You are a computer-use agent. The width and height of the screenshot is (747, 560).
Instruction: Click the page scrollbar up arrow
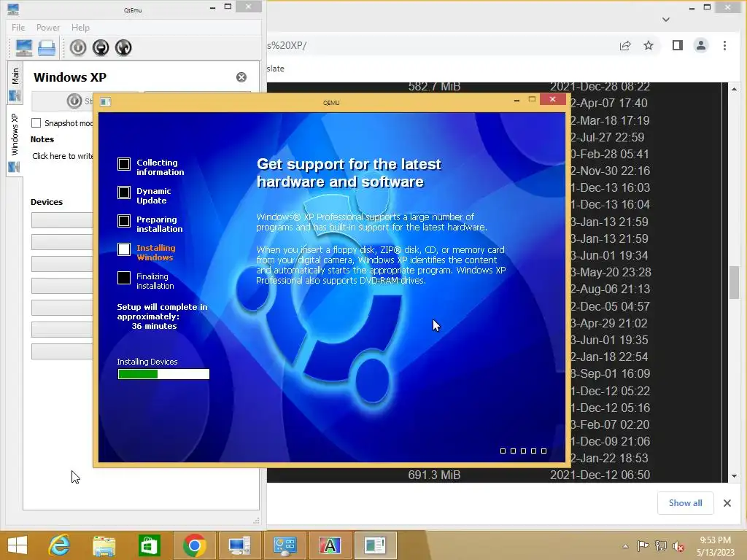[734, 89]
